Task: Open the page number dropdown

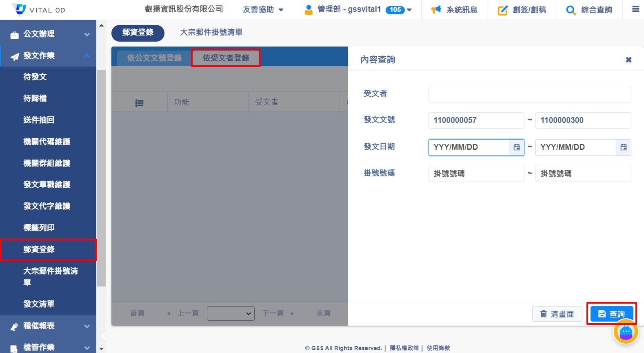Action: coord(231,313)
